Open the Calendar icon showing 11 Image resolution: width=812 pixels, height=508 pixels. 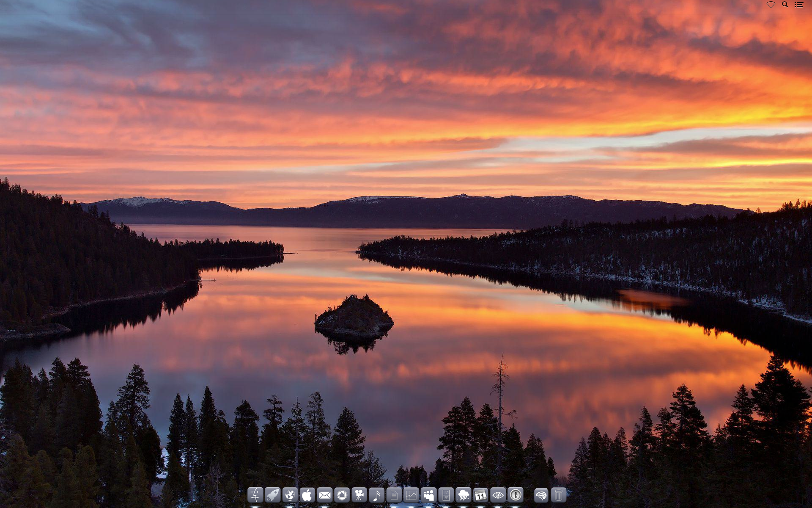tap(480, 494)
